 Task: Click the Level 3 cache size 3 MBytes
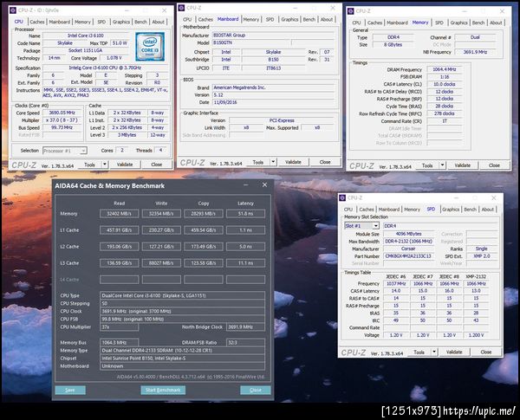127,135
